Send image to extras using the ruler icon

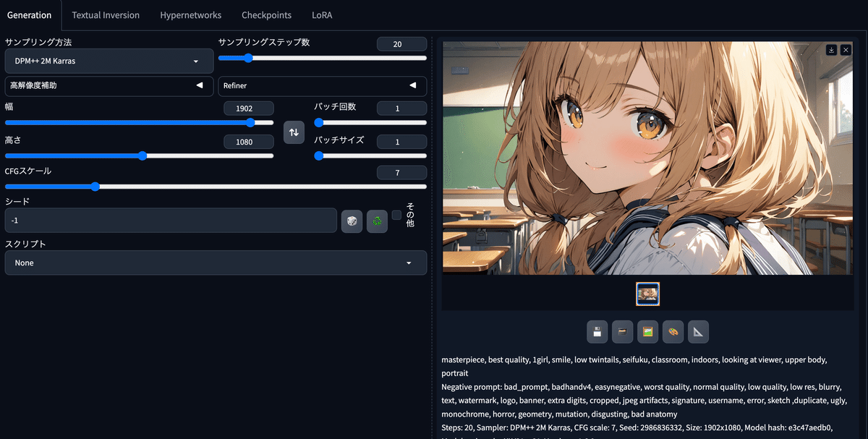697,331
